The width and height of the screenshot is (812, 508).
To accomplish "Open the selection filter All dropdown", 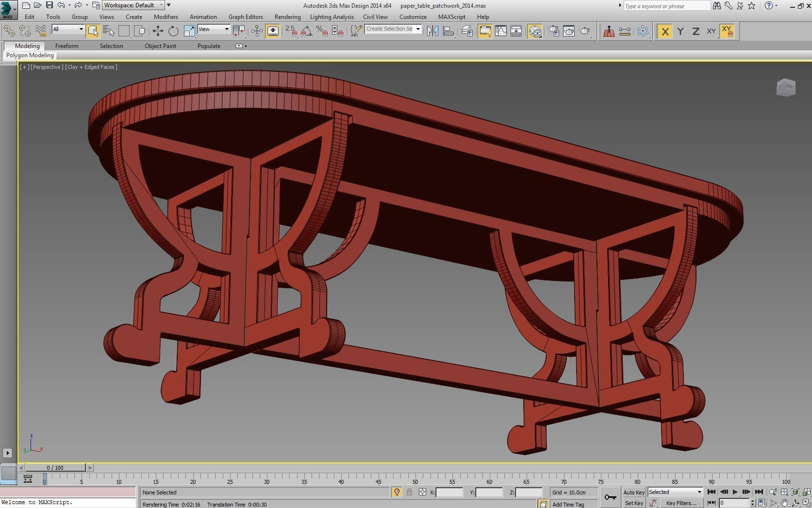I will pyautogui.click(x=68, y=29).
